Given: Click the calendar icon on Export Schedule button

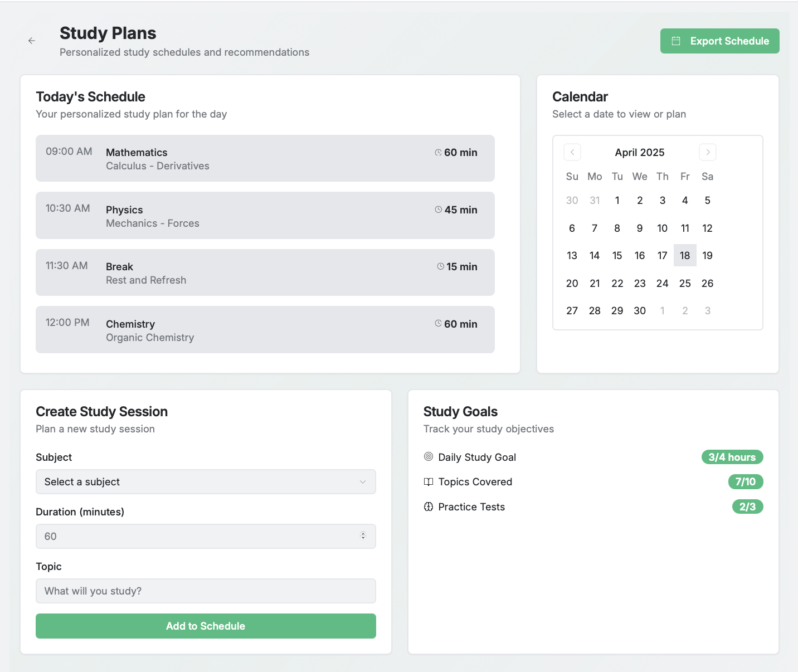Looking at the screenshot, I should click(x=677, y=41).
